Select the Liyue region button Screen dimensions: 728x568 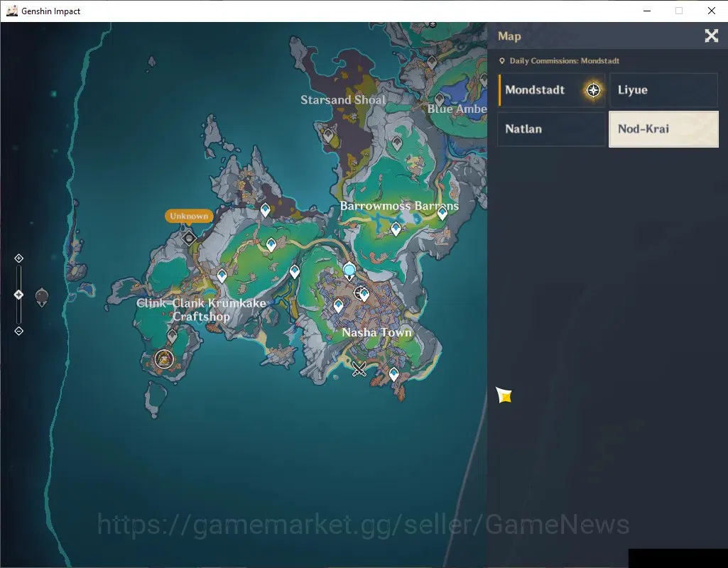pyautogui.click(x=663, y=90)
